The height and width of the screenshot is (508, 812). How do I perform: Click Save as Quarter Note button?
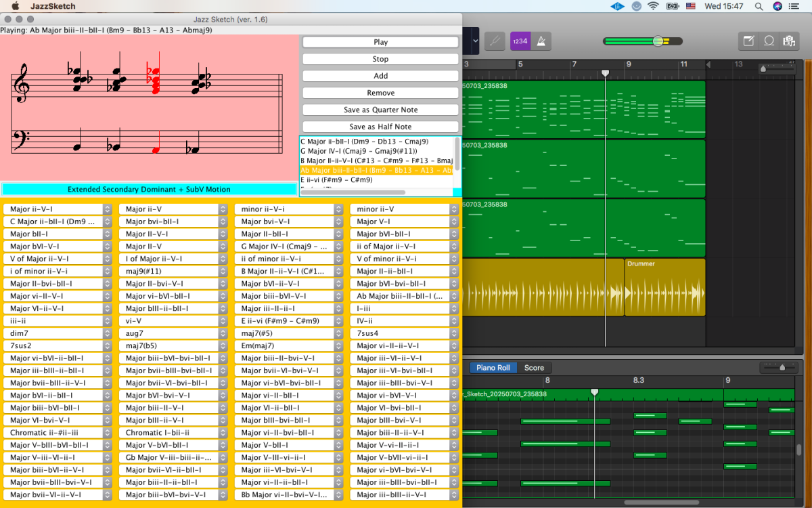tap(380, 110)
